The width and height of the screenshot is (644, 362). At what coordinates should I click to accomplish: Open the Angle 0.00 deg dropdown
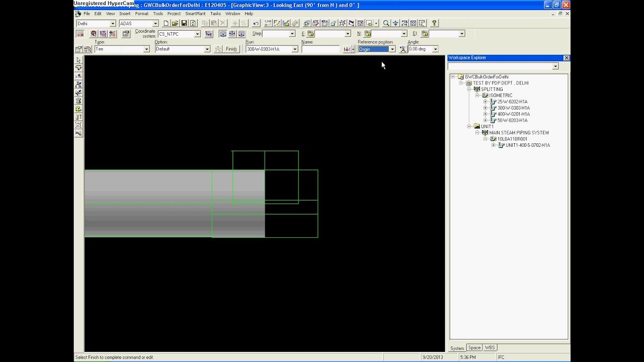point(435,49)
